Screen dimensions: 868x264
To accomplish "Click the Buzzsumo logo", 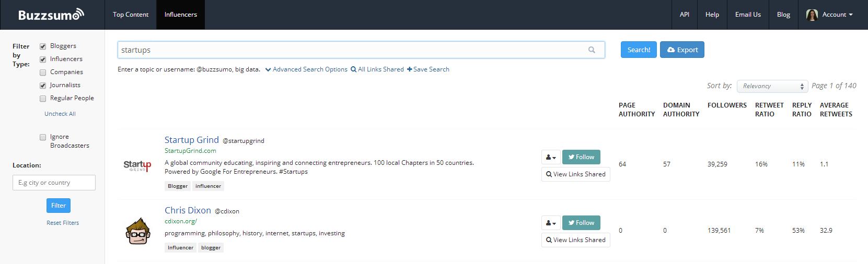I will point(51,15).
